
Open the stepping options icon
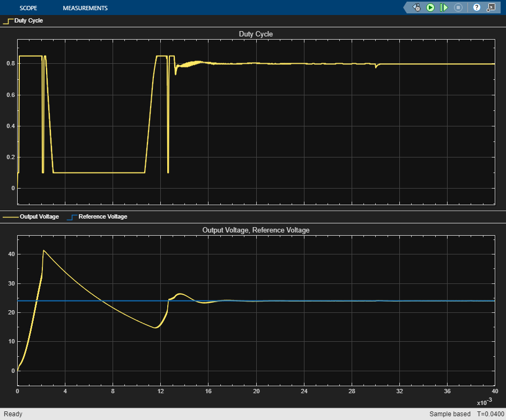[x=416, y=7]
